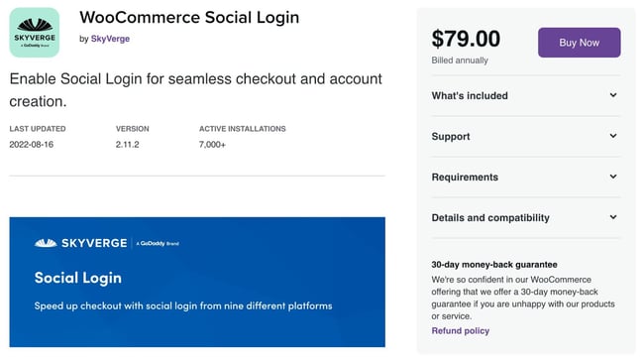Expand Details and compatibility chevron
Image resolution: width=644 pixels, height=362 pixels.
tap(613, 217)
